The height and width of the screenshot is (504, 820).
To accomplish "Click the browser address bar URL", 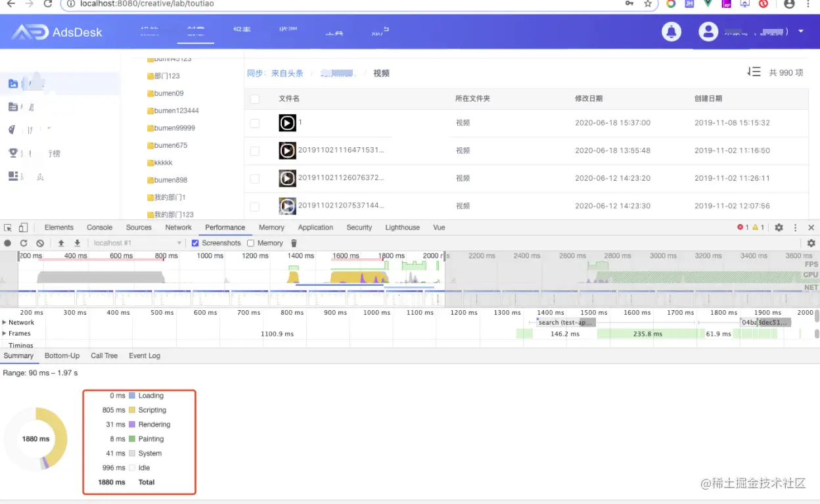I will coord(147,4).
